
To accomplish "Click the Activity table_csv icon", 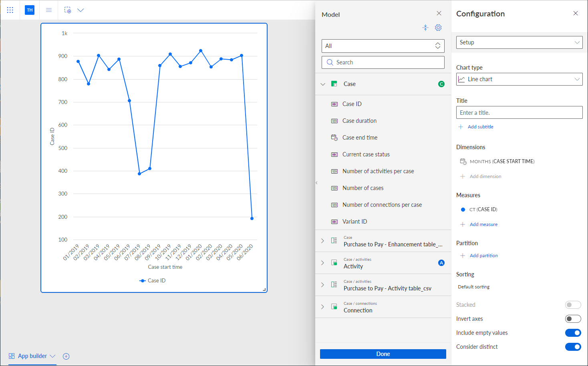I will (x=334, y=285).
